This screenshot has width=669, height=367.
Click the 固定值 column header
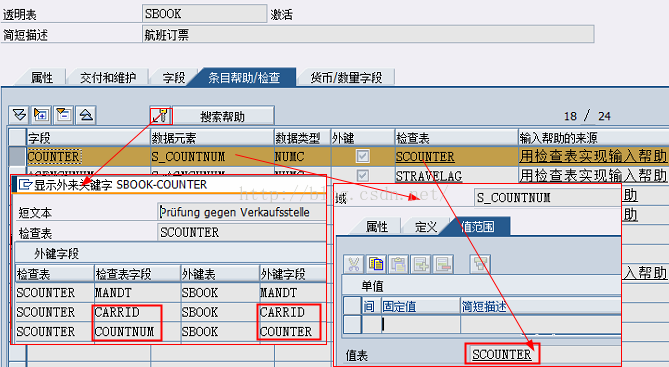(420, 306)
